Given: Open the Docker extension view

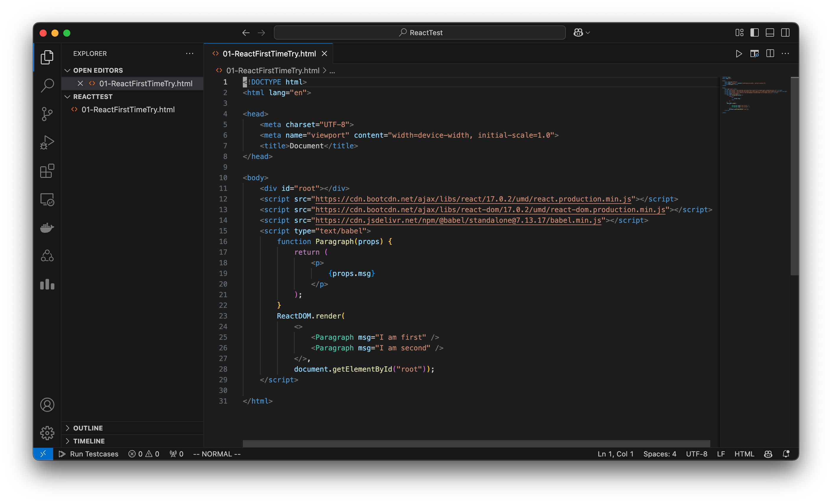Looking at the screenshot, I should click(47, 228).
